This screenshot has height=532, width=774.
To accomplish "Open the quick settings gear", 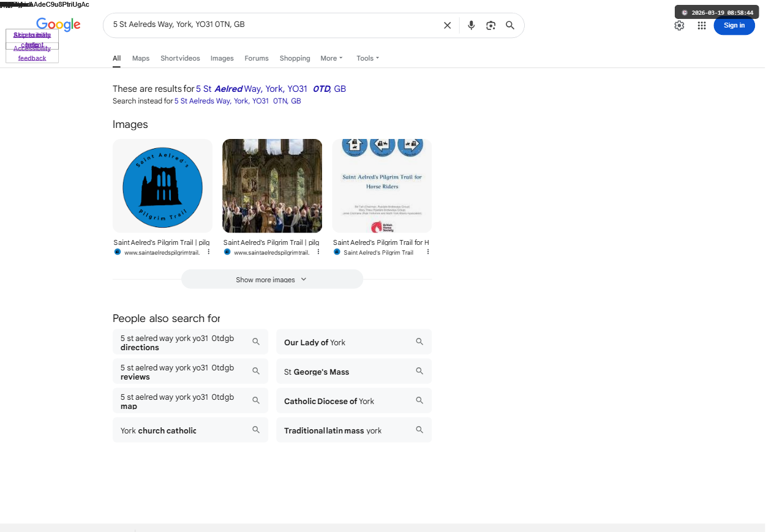I will pyautogui.click(x=679, y=25).
